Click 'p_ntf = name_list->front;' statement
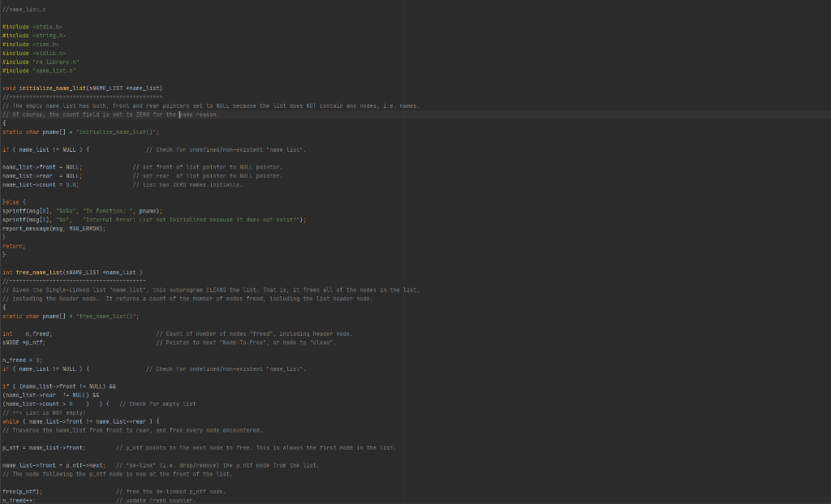This screenshot has width=831, height=504. [x=44, y=448]
